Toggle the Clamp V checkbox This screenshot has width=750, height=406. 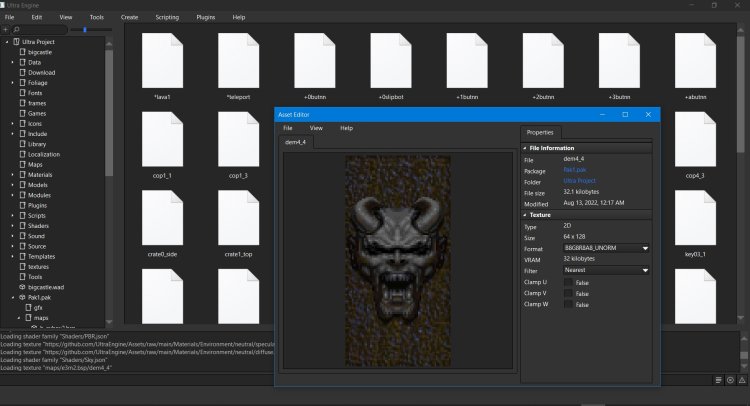568,293
